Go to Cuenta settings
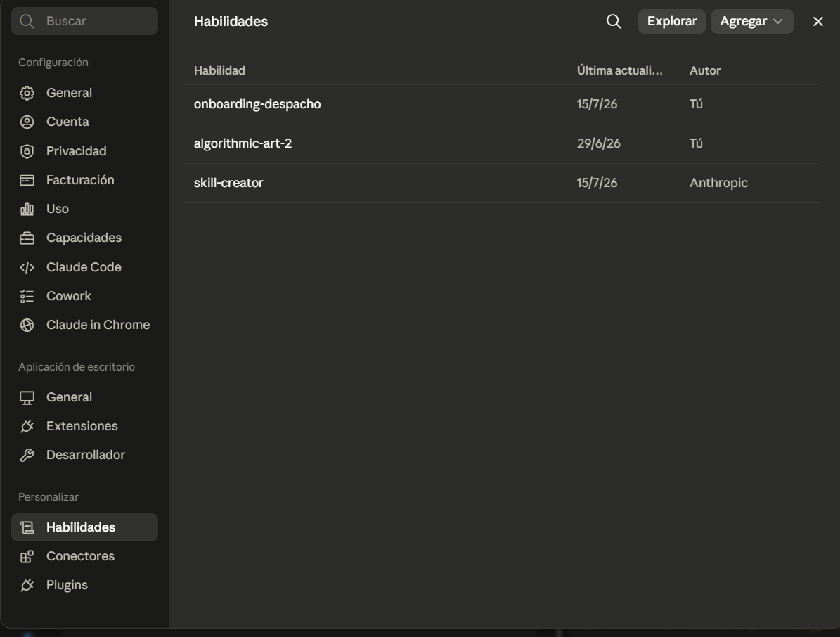 click(84, 122)
